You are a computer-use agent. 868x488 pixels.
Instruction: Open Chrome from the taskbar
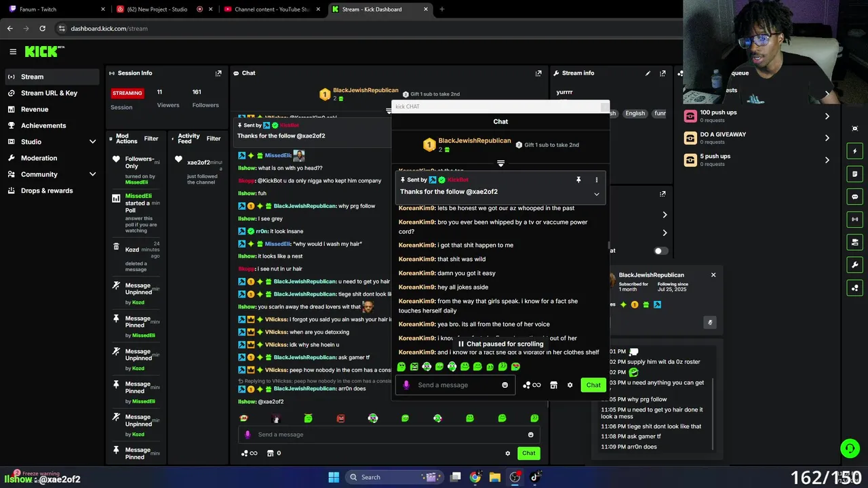tap(475, 477)
